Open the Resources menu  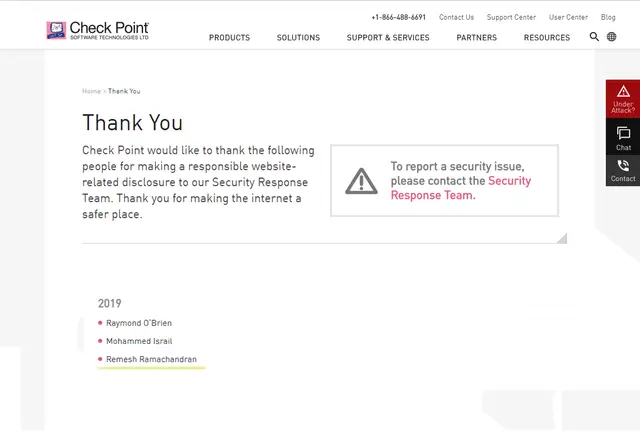[547, 38]
